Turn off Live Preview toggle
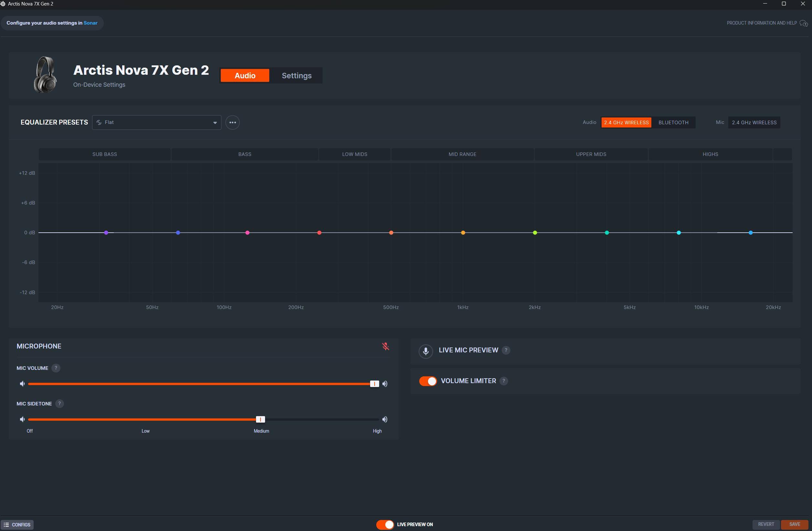Screen dimensions: 812x531 385,525
